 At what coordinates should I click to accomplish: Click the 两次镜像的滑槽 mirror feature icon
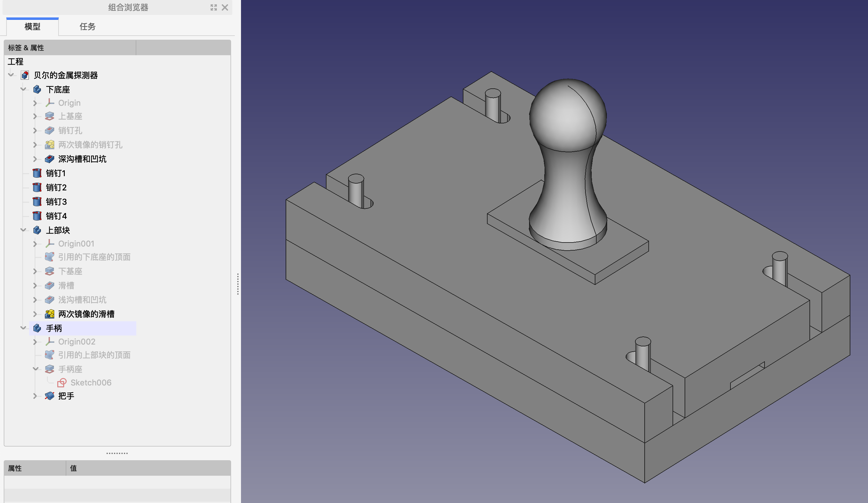click(50, 313)
